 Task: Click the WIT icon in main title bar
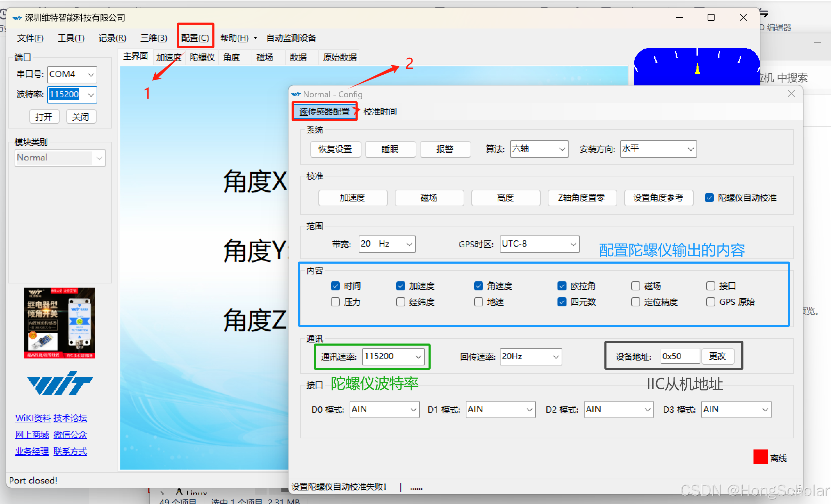(17, 18)
